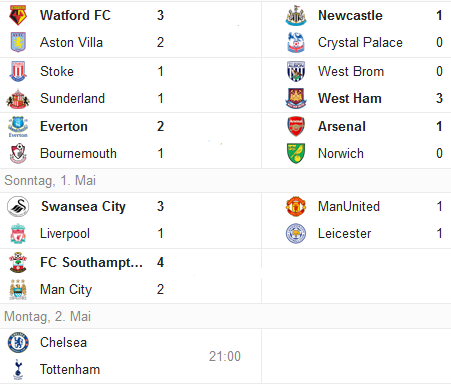Click the Swansea City swan logo

point(18,206)
